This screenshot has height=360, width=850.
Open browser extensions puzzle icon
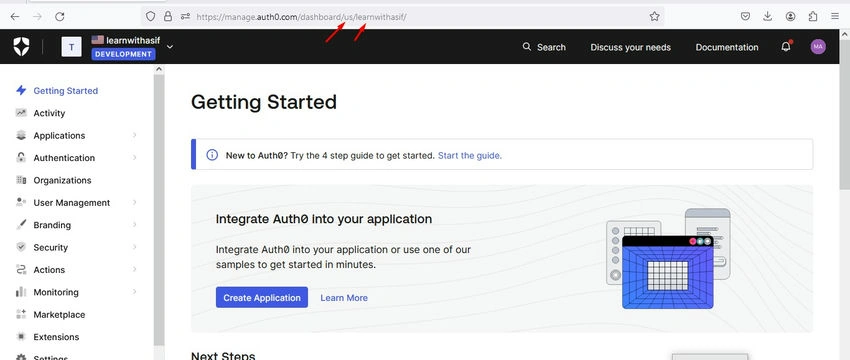[813, 17]
